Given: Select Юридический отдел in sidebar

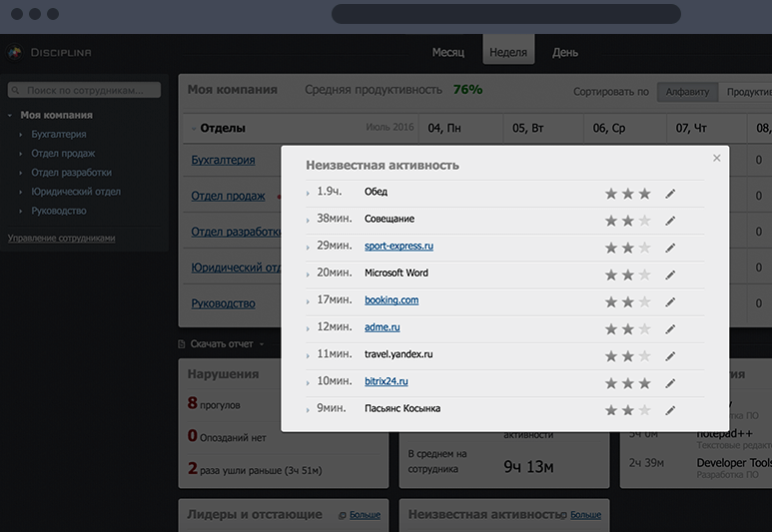Looking at the screenshot, I should click(x=76, y=192).
